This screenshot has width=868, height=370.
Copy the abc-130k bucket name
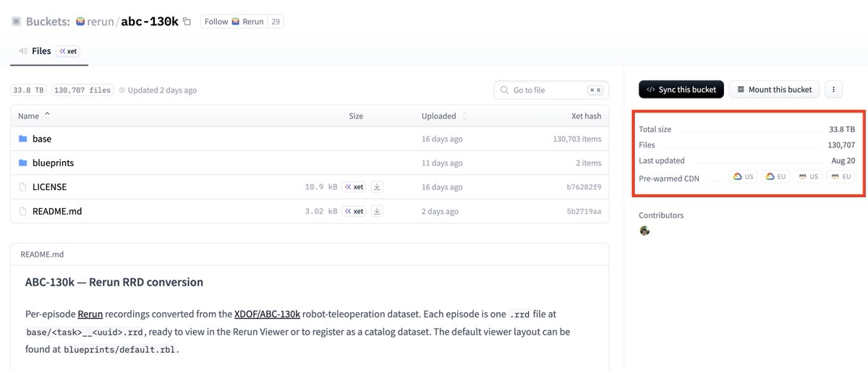tap(187, 22)
